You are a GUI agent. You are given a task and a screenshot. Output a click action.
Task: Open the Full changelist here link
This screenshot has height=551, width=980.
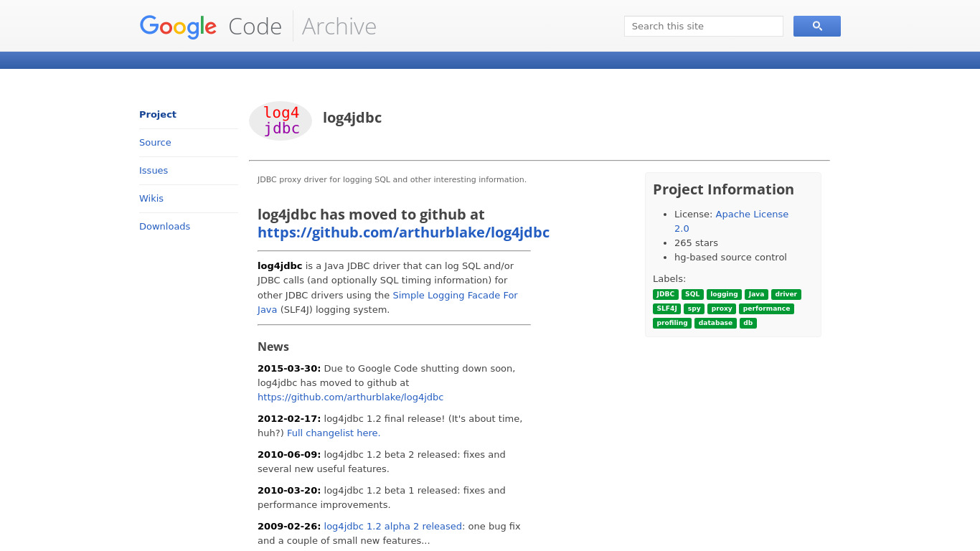332,433
